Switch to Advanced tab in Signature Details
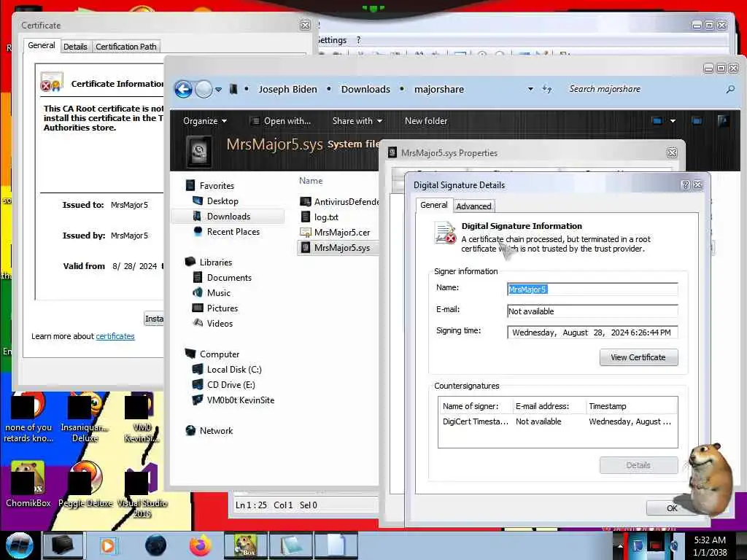 [473, 206]
